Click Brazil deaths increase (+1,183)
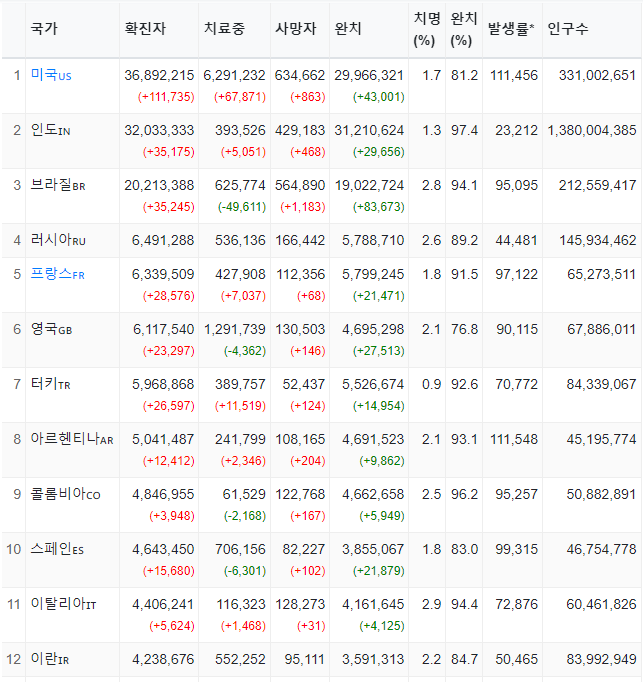The image size is (643, 682). coord(303,207)
